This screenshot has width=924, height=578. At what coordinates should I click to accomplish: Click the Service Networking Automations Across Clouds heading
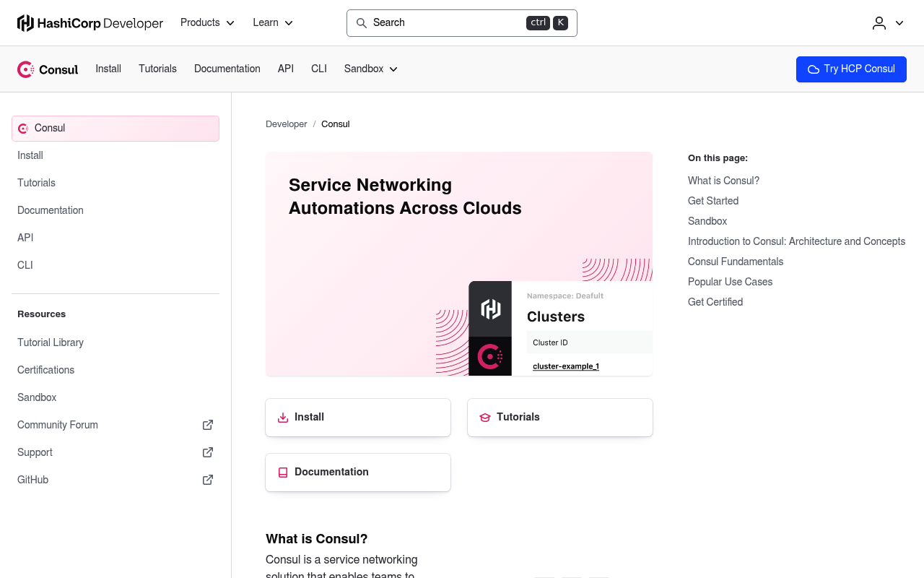coord(405,197)
